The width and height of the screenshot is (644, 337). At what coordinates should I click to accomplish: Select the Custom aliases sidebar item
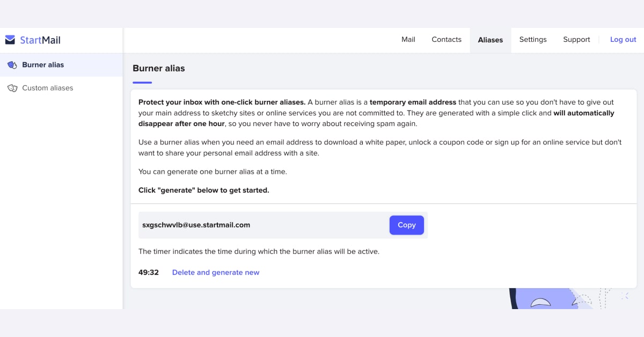[48, 87]
